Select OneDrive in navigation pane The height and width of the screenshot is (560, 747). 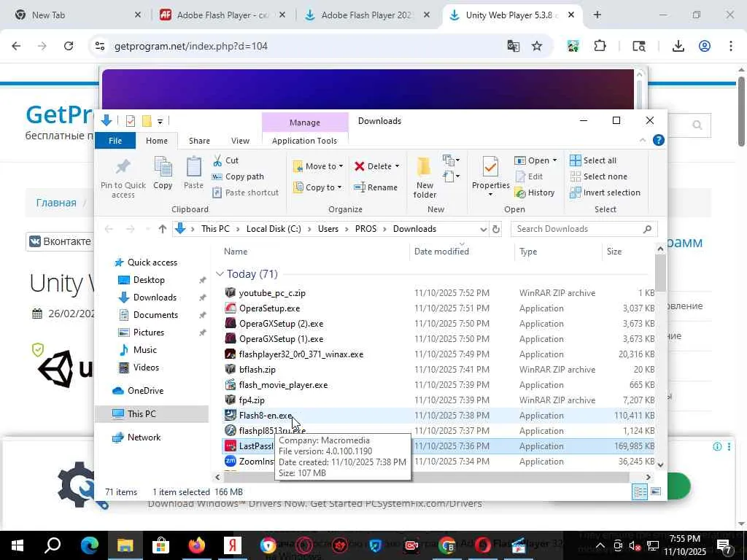145,391
